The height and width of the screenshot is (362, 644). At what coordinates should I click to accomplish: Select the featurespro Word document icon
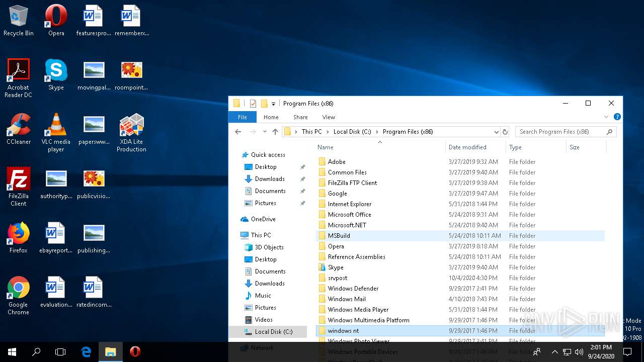click(x=94, y=21)
